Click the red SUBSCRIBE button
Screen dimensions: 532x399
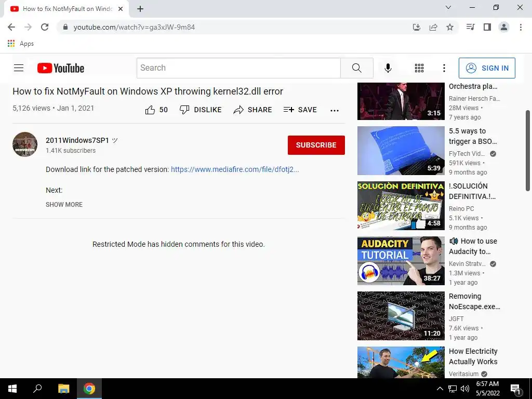tap(316, 145)
